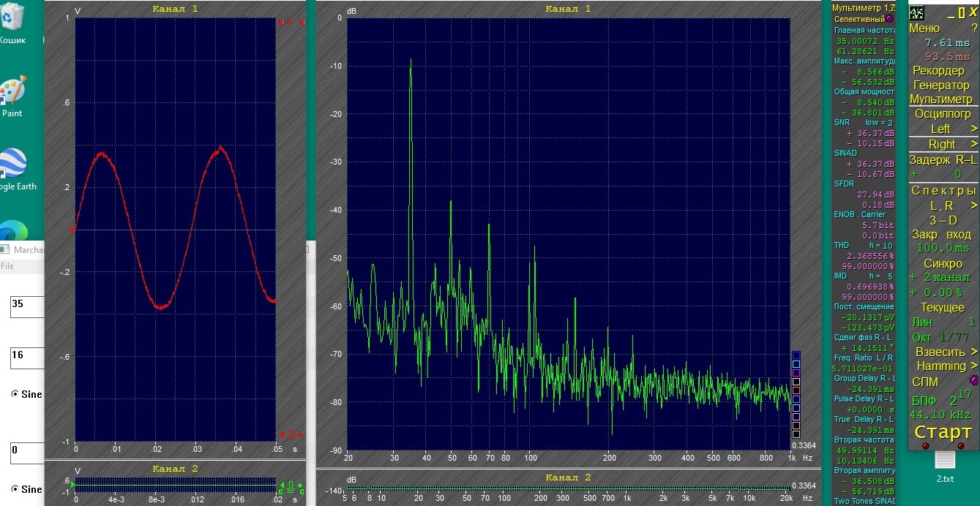Click the Синхро sync option
This screenshot has width=980, height=506.
(x=943, y=263)
